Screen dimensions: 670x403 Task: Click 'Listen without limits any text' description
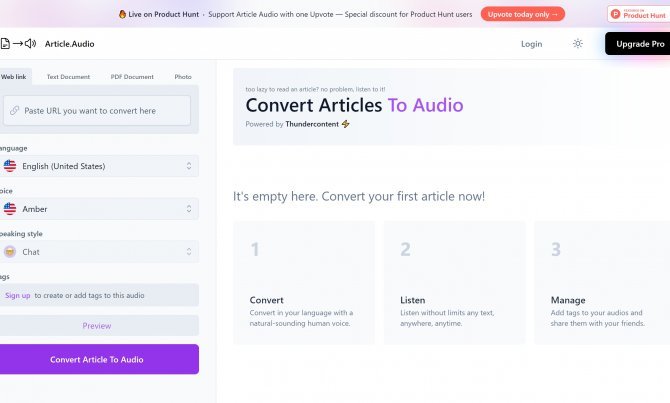[x=447, y=318]
